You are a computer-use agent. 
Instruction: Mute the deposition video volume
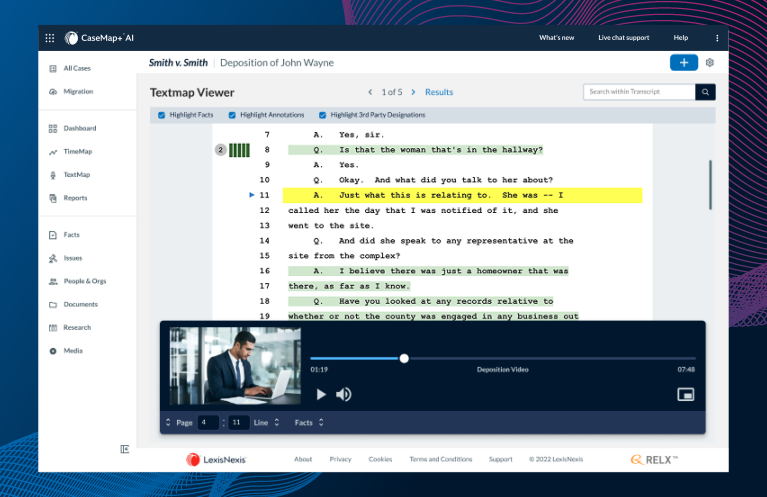(x=344, y=394)
